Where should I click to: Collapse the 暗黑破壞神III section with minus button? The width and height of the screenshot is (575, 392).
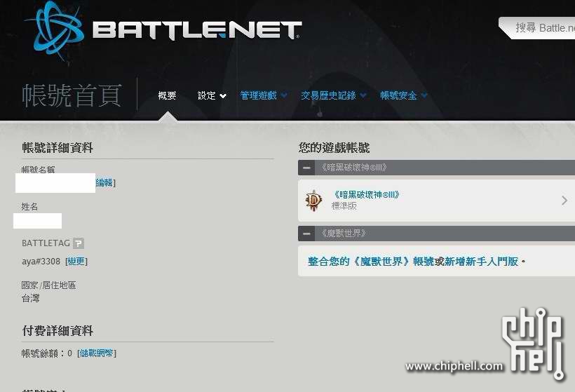(306, 168)
